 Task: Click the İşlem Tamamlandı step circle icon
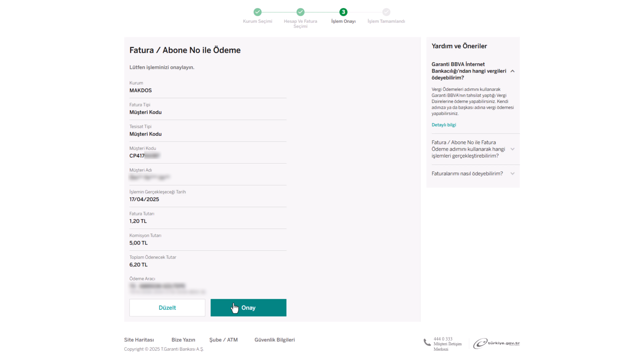386,12
